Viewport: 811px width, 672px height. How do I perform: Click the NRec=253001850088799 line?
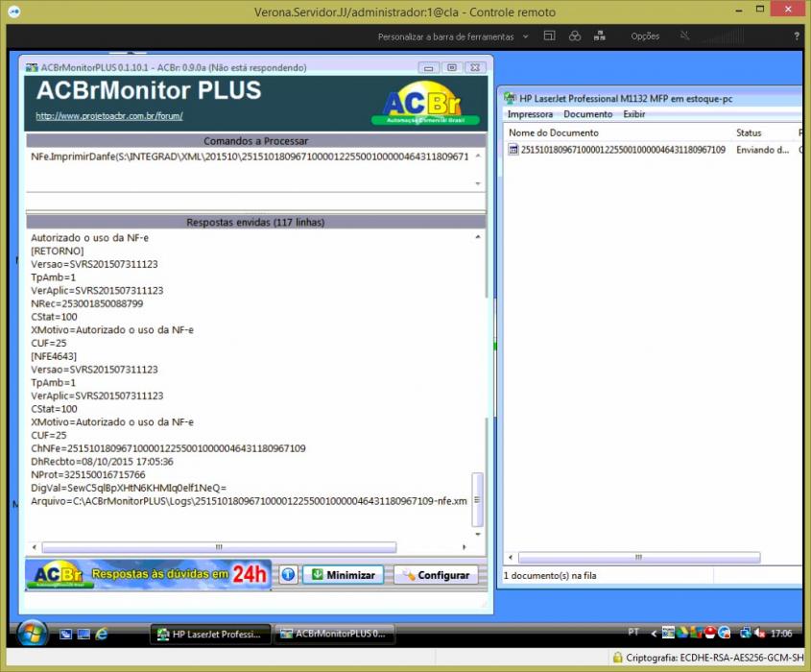[x=87, y=303]
